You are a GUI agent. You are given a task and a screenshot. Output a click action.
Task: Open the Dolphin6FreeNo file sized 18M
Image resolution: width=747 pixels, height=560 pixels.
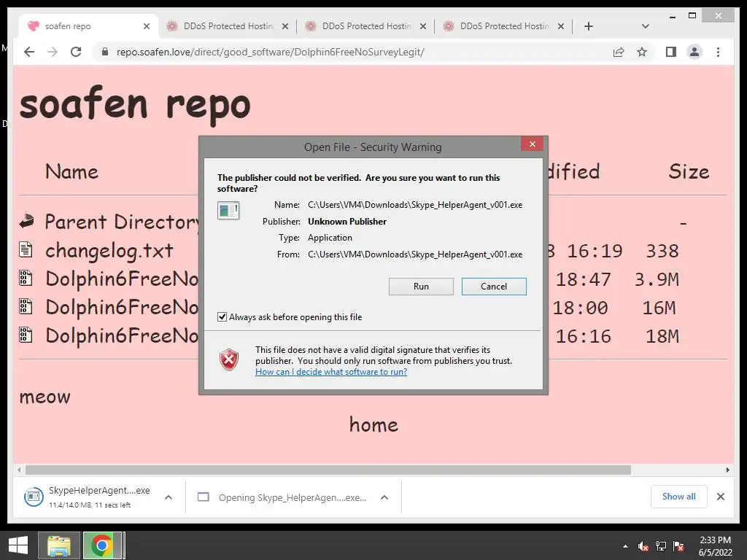click(x=122, y=336)
